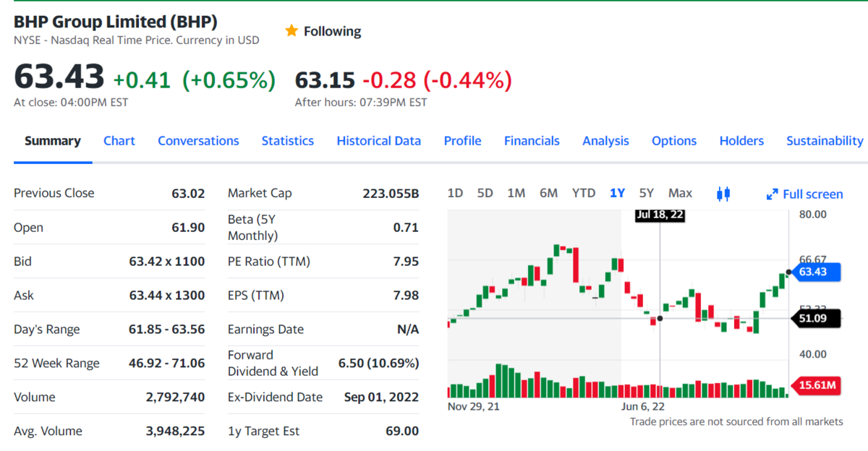Open the Financials tab
Screen dimensions: 868x451
point(532,141)
